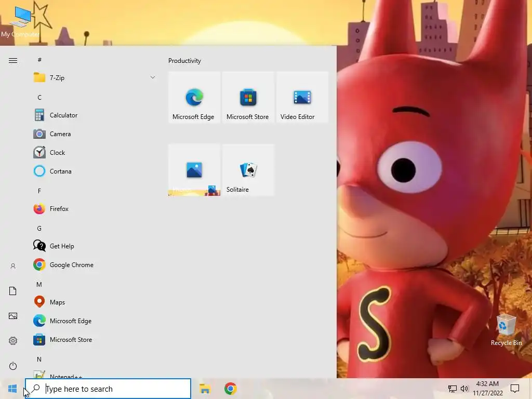Screen dimensions: 532x399
Task: Click the volume speaker tray icon
Action: [x=464, y=389]
